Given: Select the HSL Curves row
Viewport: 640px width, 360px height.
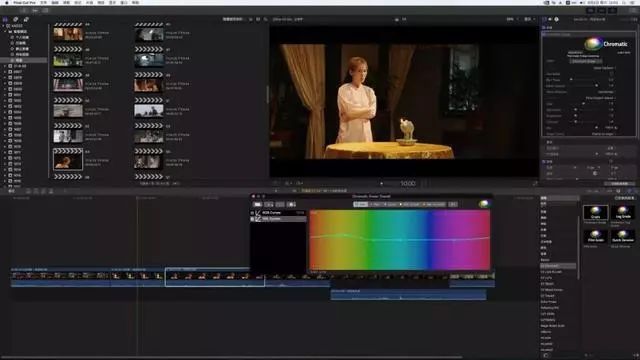Looking at the screenshot, I should 278,219.
